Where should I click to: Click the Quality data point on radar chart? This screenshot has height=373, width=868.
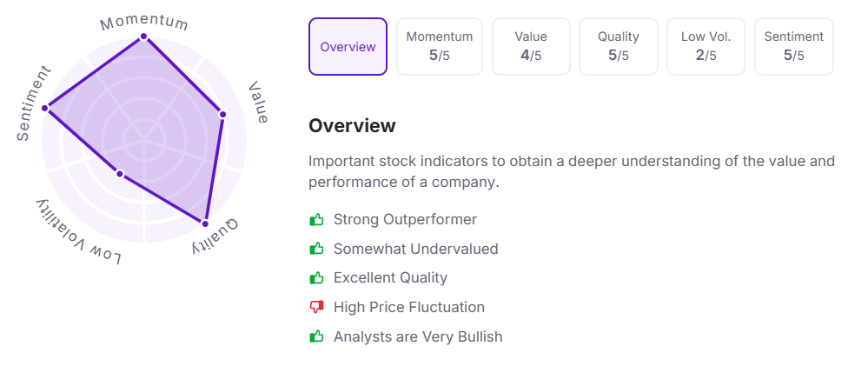(206, 223)
